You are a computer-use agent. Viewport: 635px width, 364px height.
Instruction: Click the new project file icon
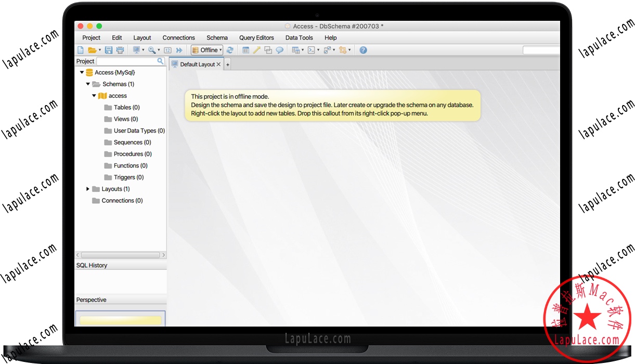[81, 50]
